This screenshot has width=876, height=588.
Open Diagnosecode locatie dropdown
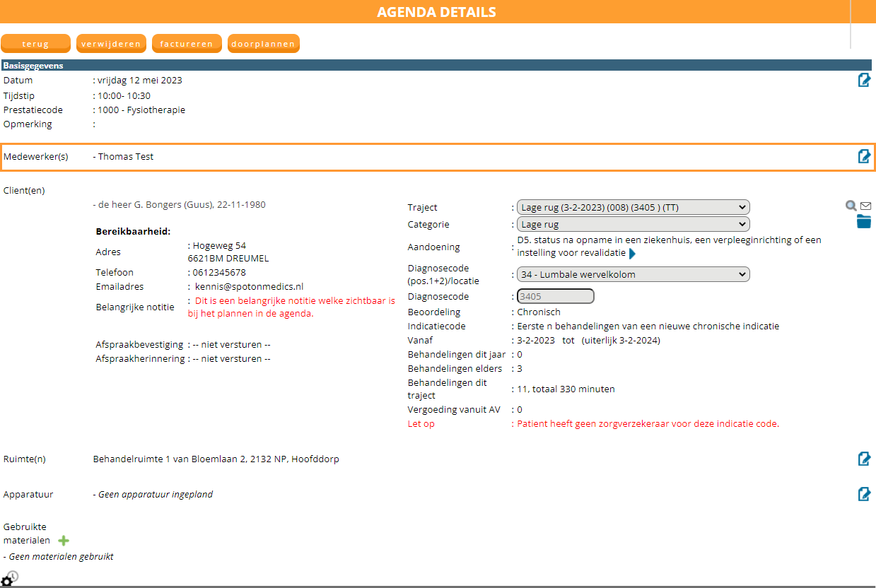point(633,274)
